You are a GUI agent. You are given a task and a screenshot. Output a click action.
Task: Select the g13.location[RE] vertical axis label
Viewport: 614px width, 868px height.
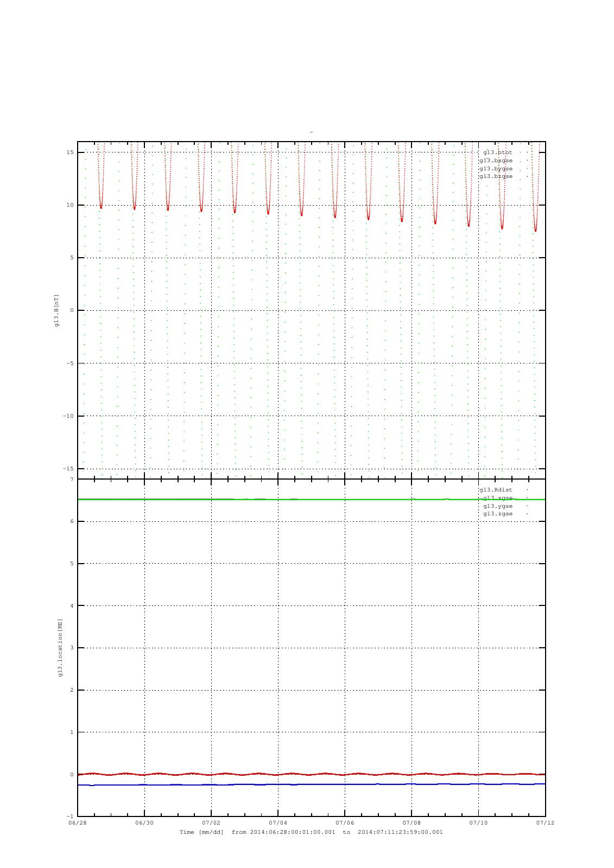coord(61,648)
